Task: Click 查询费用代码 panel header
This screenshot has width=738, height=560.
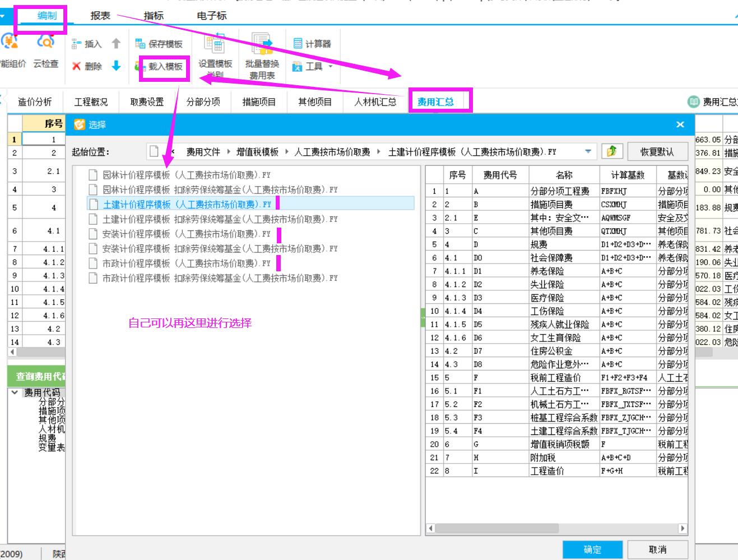Action: (37, 376)
